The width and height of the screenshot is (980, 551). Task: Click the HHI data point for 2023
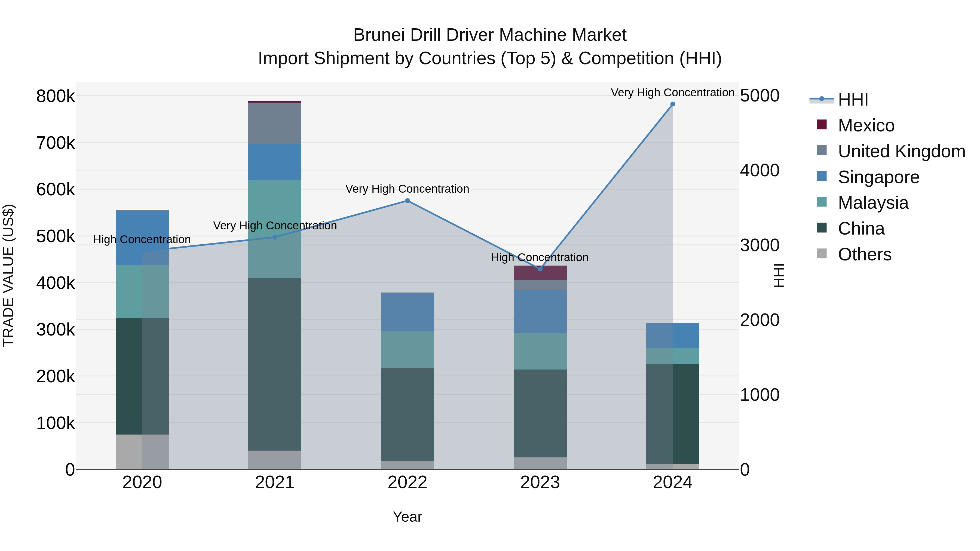tap(540, 269)
